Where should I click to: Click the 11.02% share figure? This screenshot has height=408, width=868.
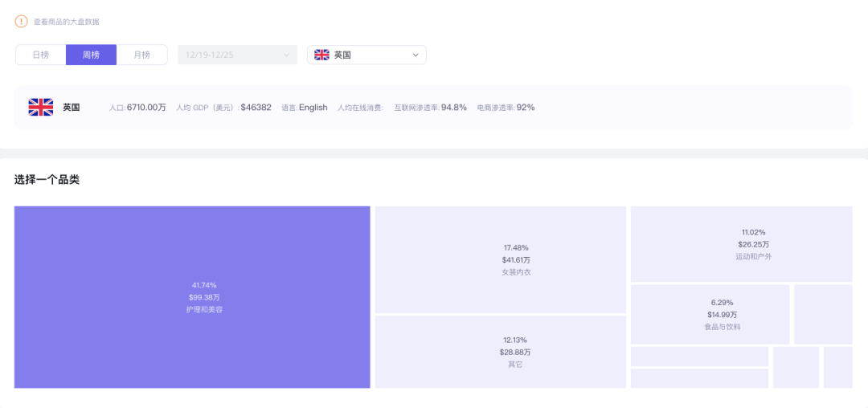753,232
